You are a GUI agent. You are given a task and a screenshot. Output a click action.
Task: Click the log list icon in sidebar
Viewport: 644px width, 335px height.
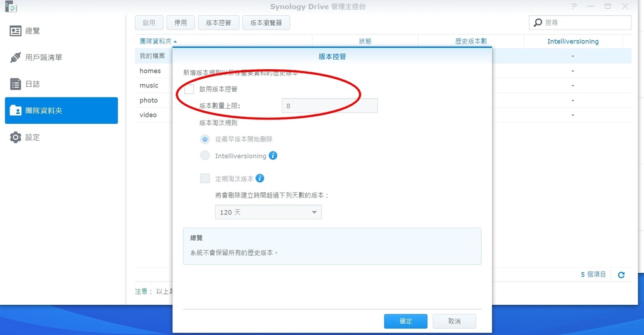pyautogui.click(x=16, y=84)
